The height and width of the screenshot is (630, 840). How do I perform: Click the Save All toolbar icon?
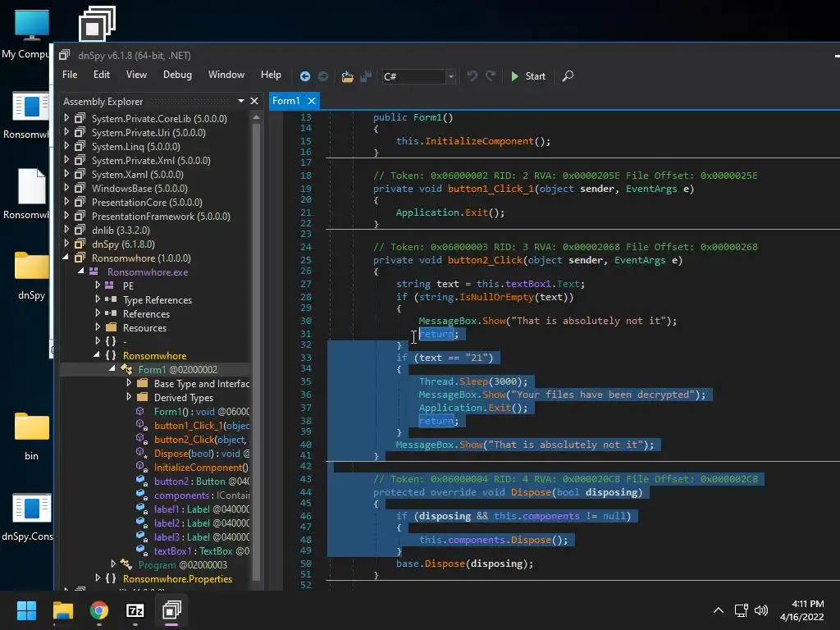[x=366, y=76]
